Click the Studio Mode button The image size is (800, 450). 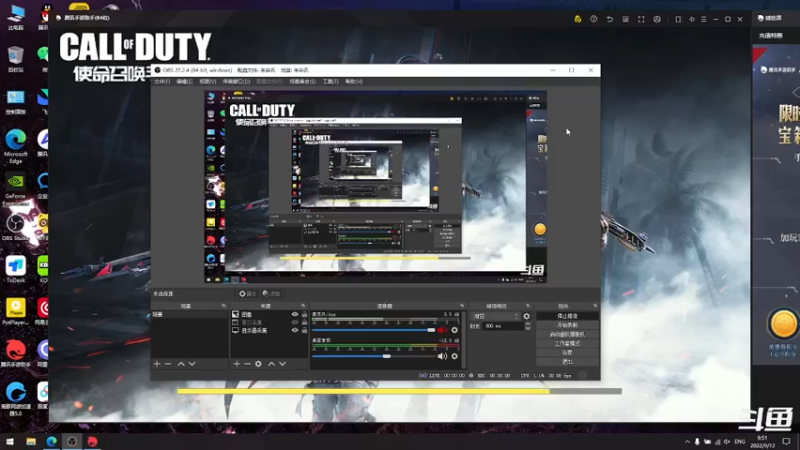(x=567, y=343)
